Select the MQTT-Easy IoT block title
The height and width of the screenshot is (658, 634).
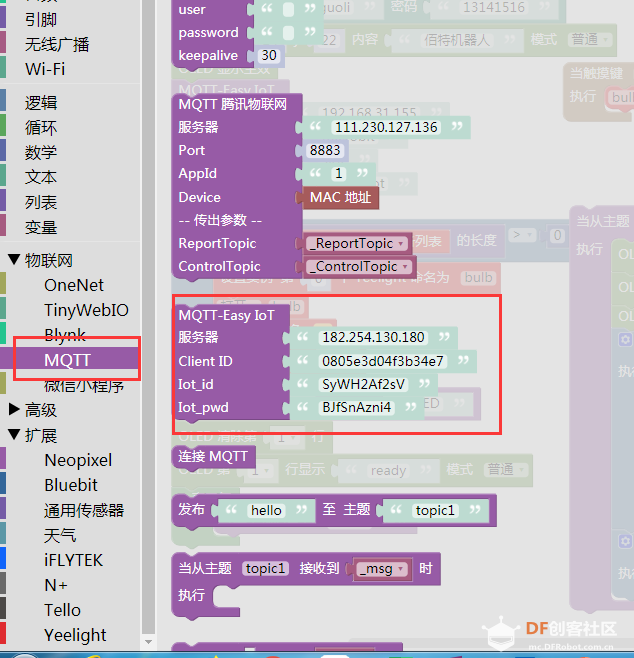[x=227, y=315]
